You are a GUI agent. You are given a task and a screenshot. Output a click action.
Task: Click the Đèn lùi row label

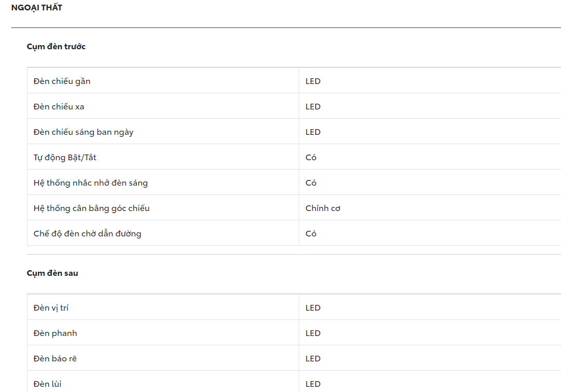pos(47,384)
